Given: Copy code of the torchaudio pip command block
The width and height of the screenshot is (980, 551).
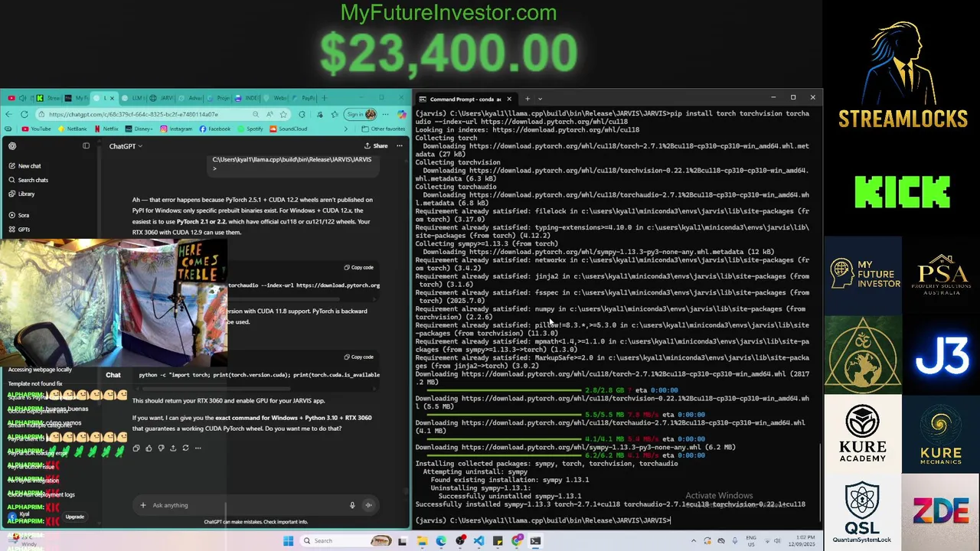Looking at the screenshot, I should [x=359, y=267].
